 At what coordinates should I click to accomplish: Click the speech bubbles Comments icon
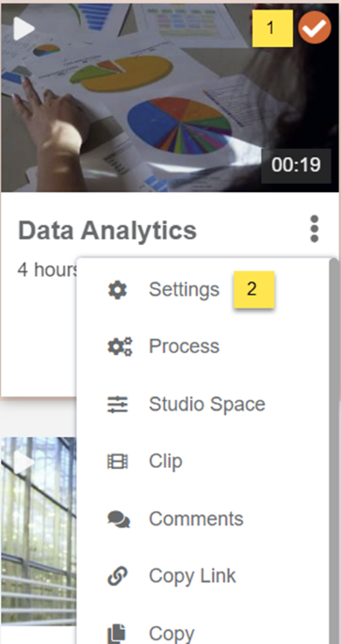pyautogui.click(x=119, y=519)
